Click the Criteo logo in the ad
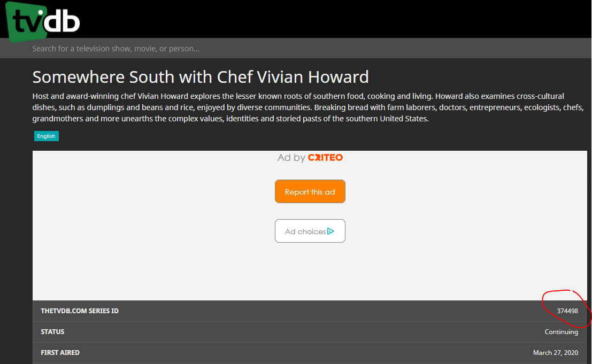This screenshot has height=364, width=592. [325, 158]
